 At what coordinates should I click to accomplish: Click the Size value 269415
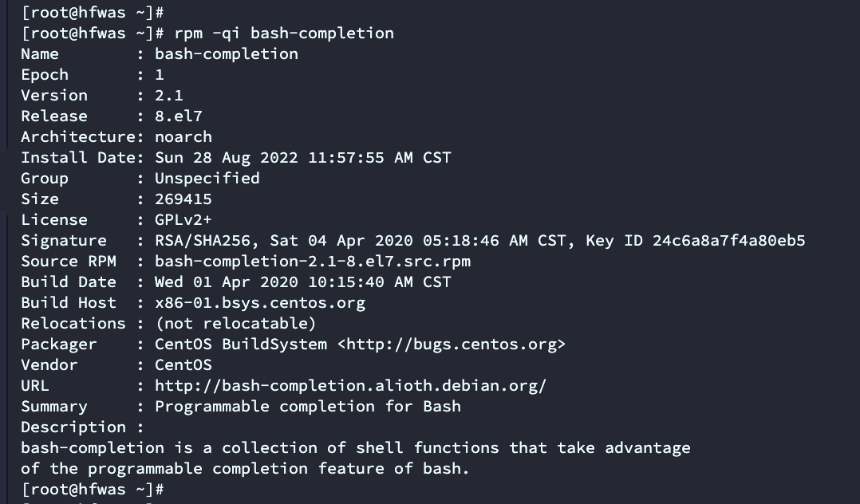pos(183,199)
